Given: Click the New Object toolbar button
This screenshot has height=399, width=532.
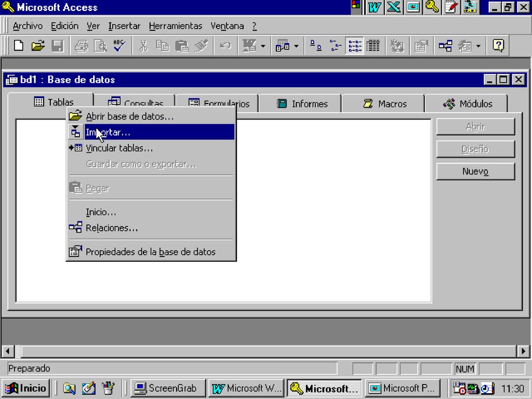Looking at the screenshot, I should (x=465, y=46).
